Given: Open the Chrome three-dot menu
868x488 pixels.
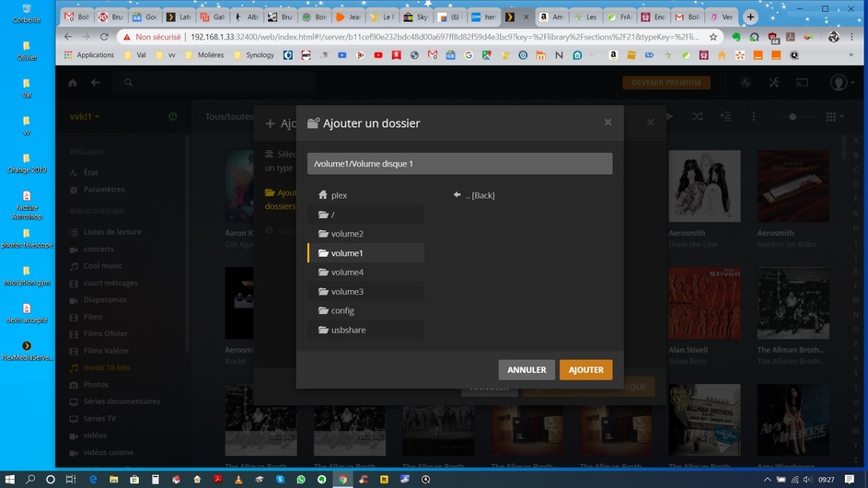Looking at the screenshot, I should coord(852,37).
